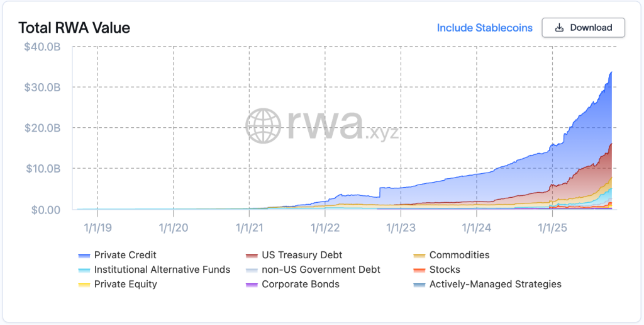Hide the Private Credit series label
This screenshot has width=644, height=325.
click(x=125, y=255)
